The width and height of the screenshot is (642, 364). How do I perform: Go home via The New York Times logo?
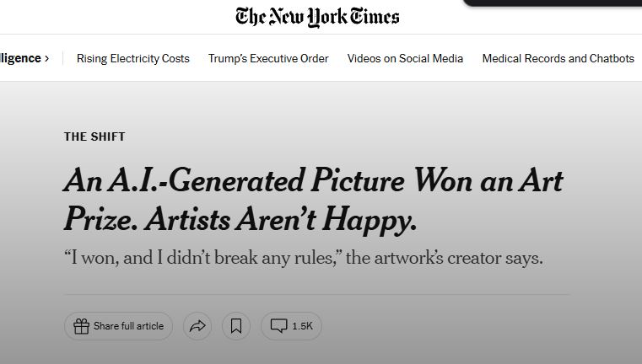pyautogui.click(x=317, y=17)
